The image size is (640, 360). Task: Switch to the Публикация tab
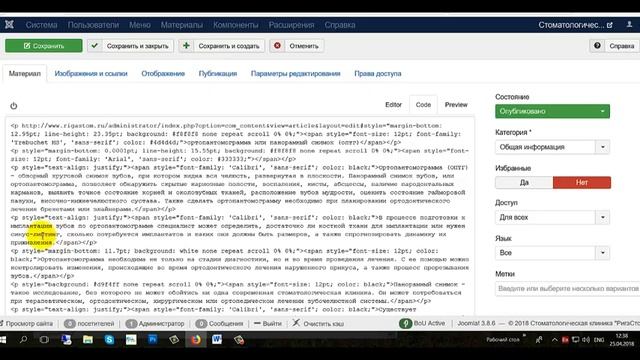pos(218,73)
